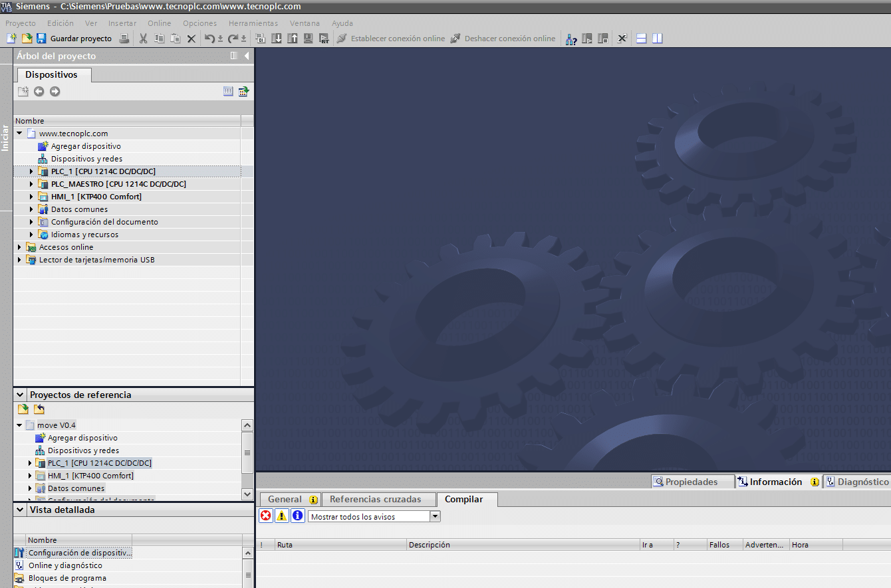Expand Lector de tarjetas/memoria USB node
Screen dimensions: 891x588
pyautogui.click(x=19, y=260)
